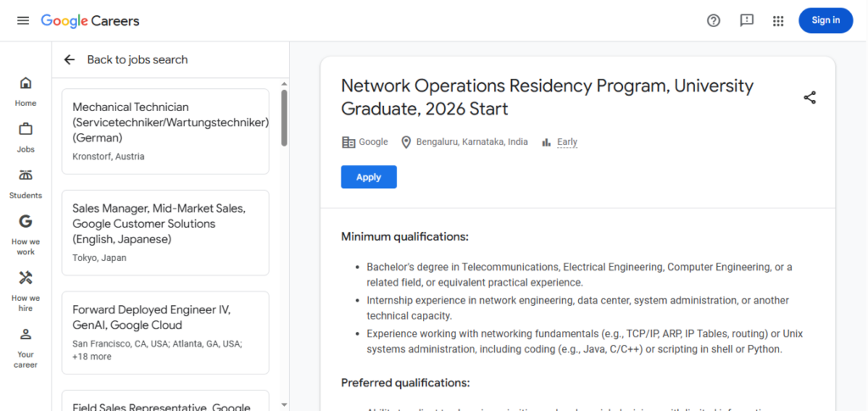Click the job list scrollbar thumb
The width and height of the screenshot is (868, 411).
point(284,118)
